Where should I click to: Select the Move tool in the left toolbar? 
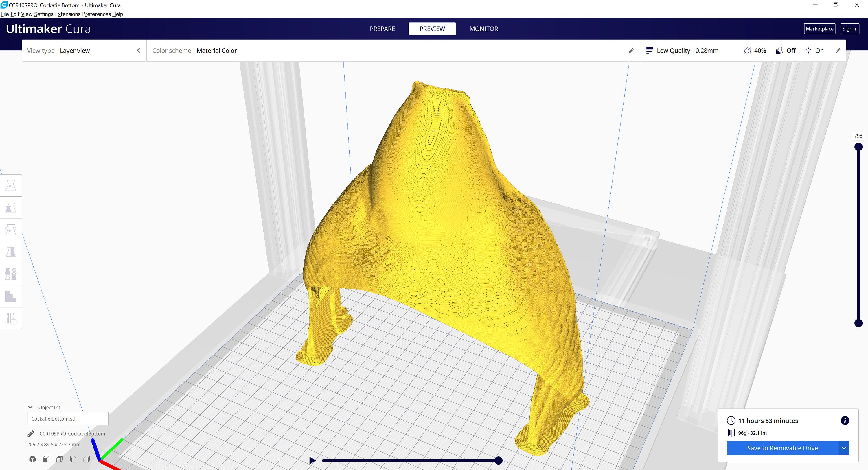pyautogui.click(x=11, y=185)
